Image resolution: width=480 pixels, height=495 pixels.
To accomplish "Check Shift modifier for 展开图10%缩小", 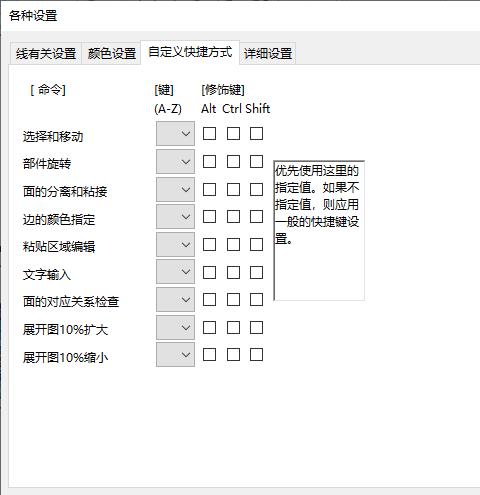I will [x=256, y=355].
